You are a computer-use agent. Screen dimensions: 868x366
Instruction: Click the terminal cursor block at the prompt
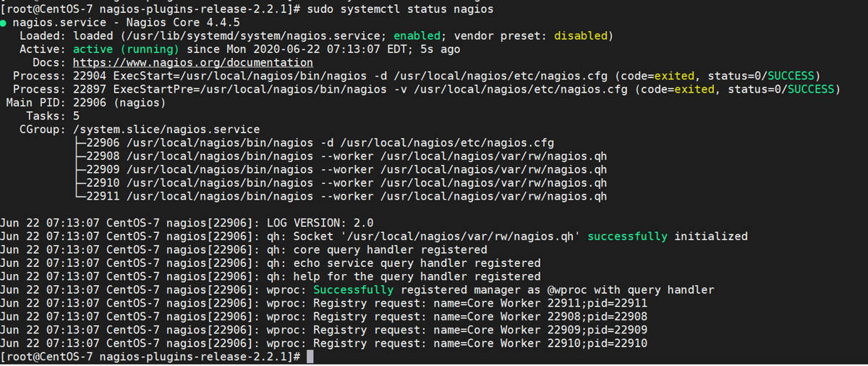[x=310, y=357]
